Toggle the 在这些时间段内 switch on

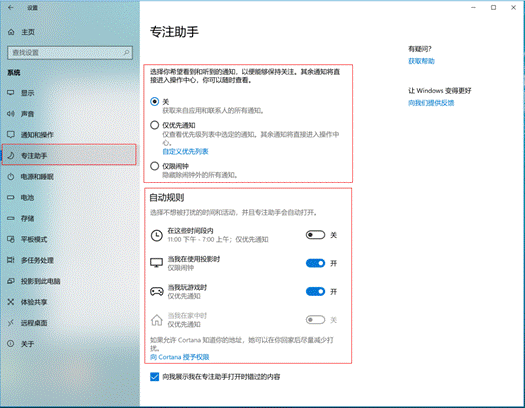click(315, 235)
